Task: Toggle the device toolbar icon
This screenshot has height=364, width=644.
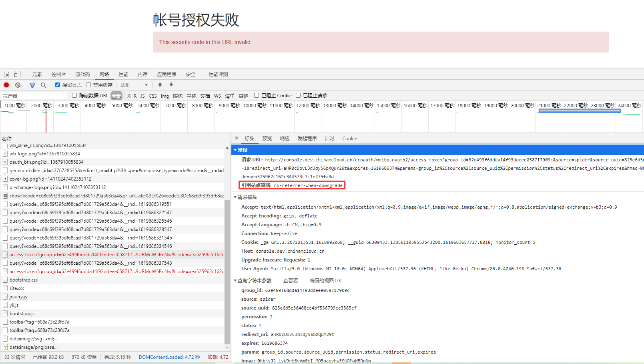Action: [x=17, y=74]
